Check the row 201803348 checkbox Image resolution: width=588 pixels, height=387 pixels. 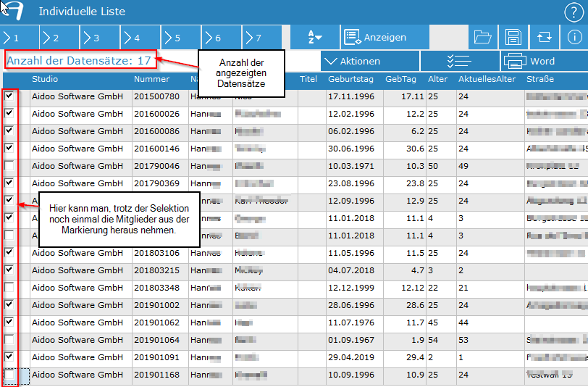coord(9,287)
